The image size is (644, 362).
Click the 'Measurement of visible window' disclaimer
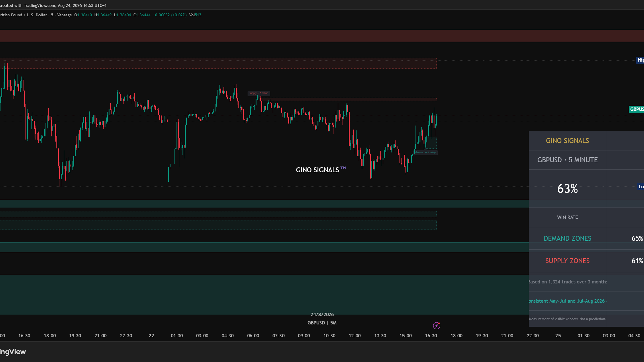pos(567,319)
